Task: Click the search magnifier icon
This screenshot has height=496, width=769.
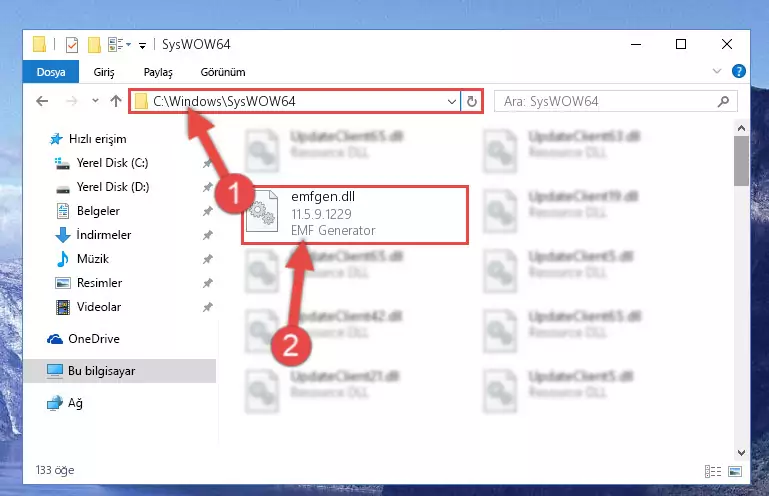Action: click(723, 102)
